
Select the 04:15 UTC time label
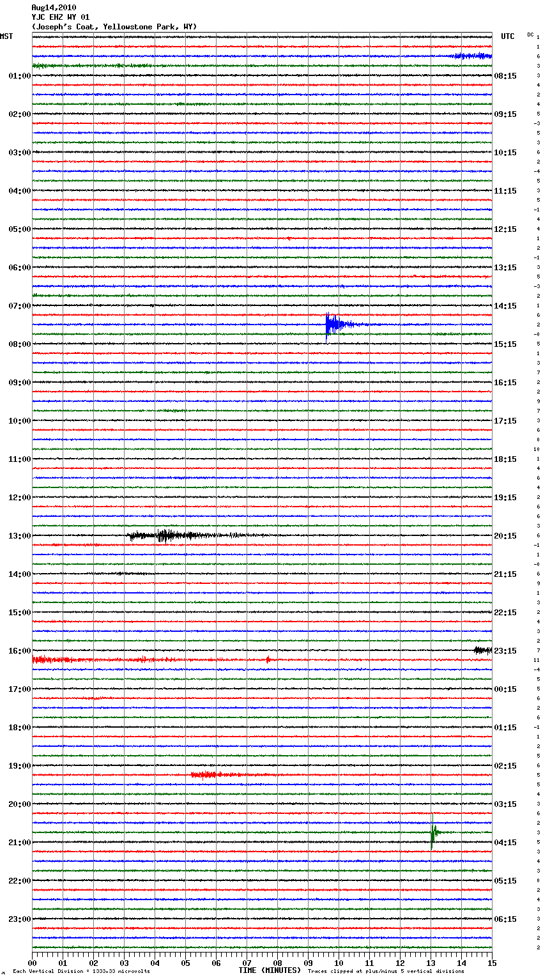pyautogui.click(x=505, y=843)
